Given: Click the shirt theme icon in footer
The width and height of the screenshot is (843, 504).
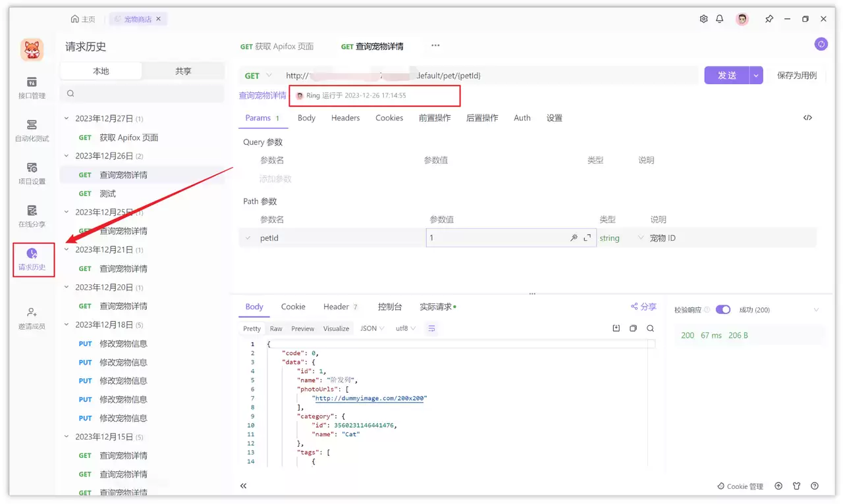Looking at the screenshot, I should pyautogui.click(x=797, y=486).
